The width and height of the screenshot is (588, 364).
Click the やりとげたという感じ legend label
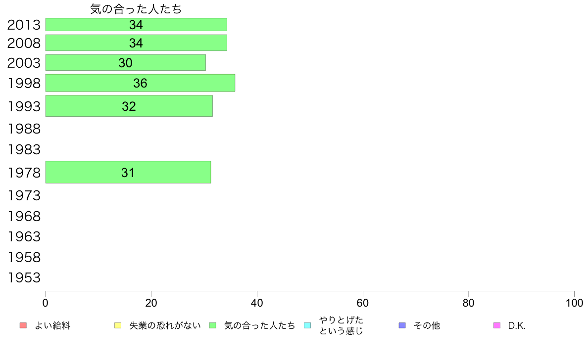pos(341,325)
